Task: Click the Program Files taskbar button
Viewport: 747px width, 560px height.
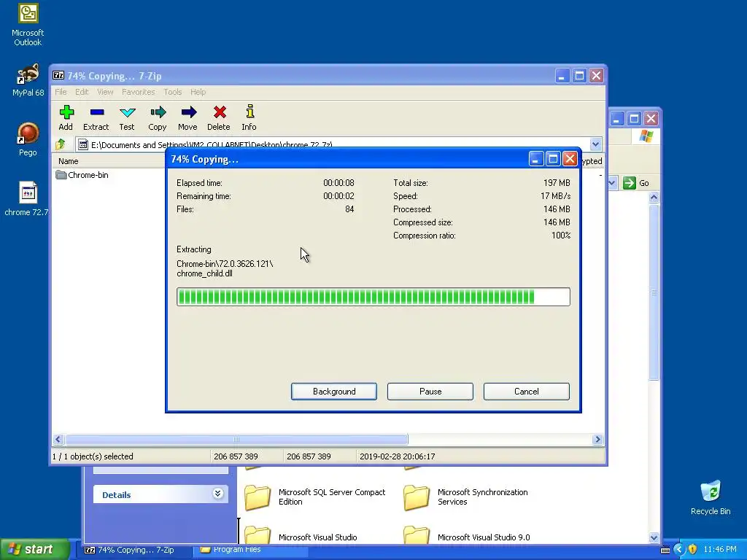Action: [250, 550]
